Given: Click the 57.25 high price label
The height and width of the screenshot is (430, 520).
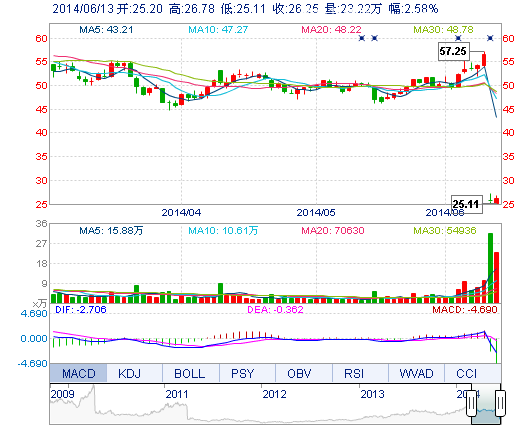Looking at the screenshot, I should click(453, 51).
